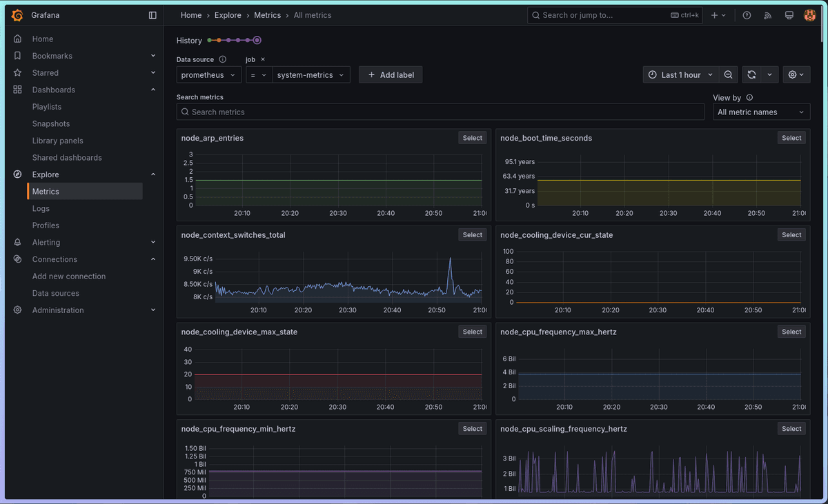The height and width of the screenshot is (504, 828).
Task: Remove the job label filter x
Action: (x=263, y=59)
